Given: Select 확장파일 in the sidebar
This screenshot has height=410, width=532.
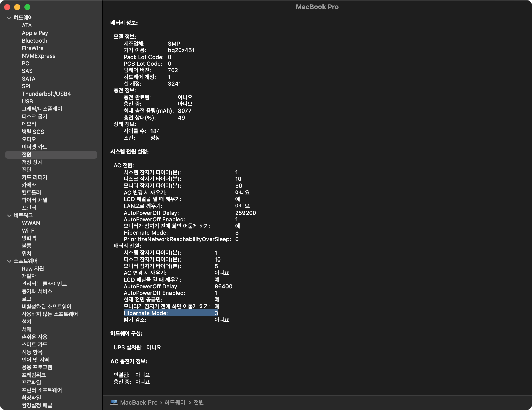Looking at the screenshot, I should [31, 398].
